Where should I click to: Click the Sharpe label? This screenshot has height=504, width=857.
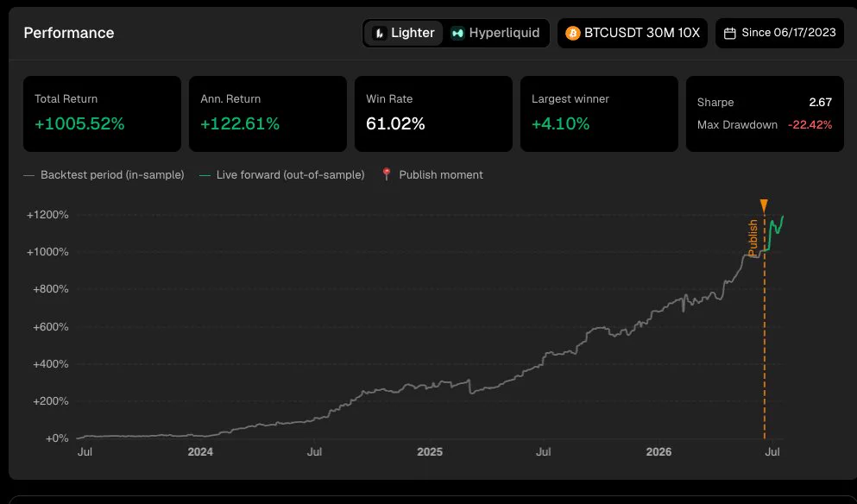pos(715,102)
